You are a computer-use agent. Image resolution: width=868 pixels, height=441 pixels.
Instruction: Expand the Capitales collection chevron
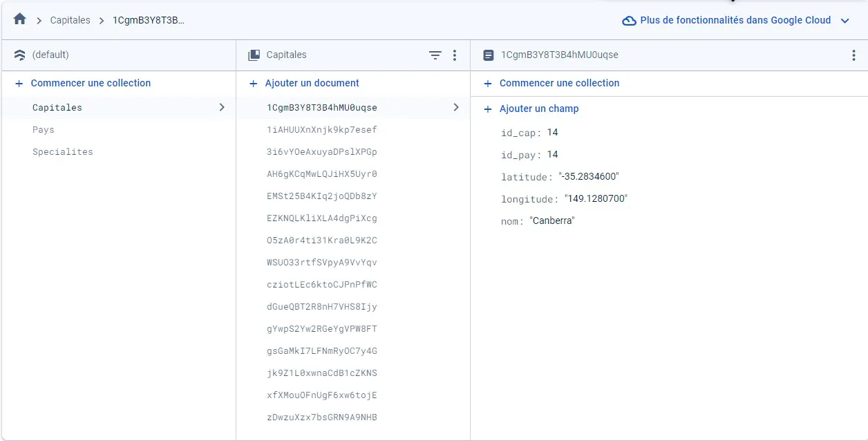click(222, 107)
